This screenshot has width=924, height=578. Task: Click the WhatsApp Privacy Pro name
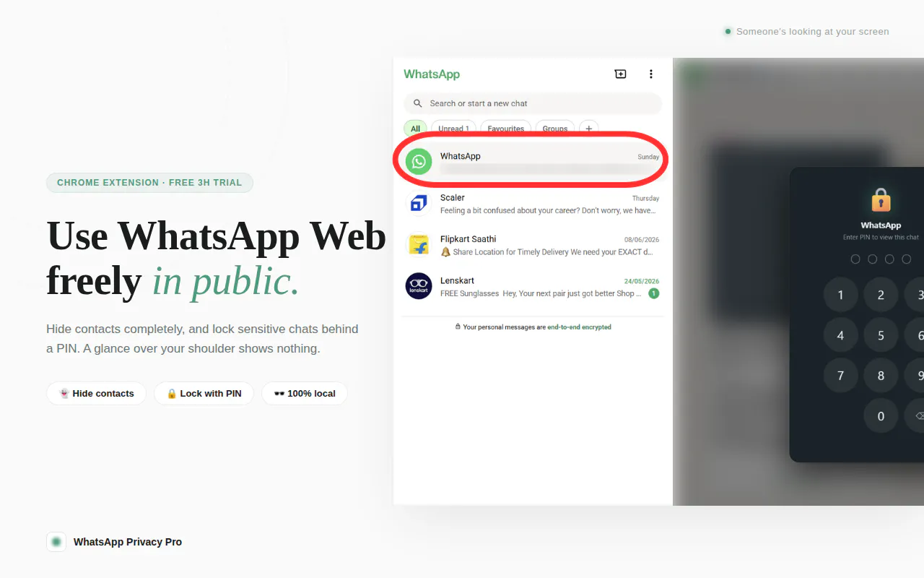[128, 542]
